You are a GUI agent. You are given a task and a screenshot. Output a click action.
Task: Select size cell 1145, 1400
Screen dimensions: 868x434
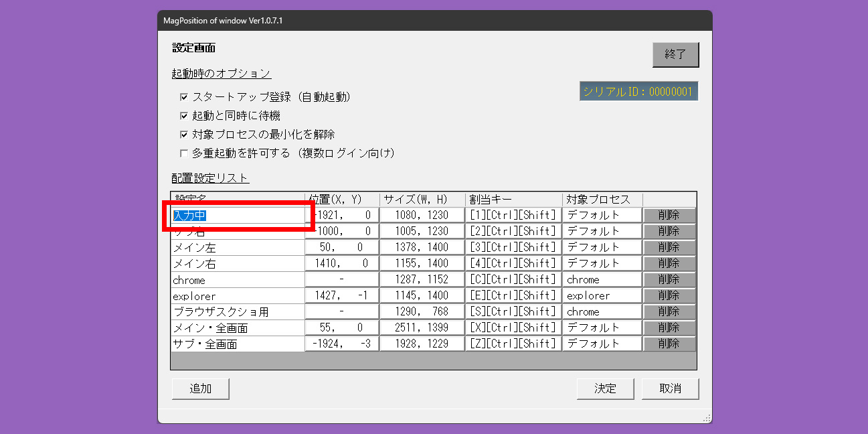(x=422, y=295)
